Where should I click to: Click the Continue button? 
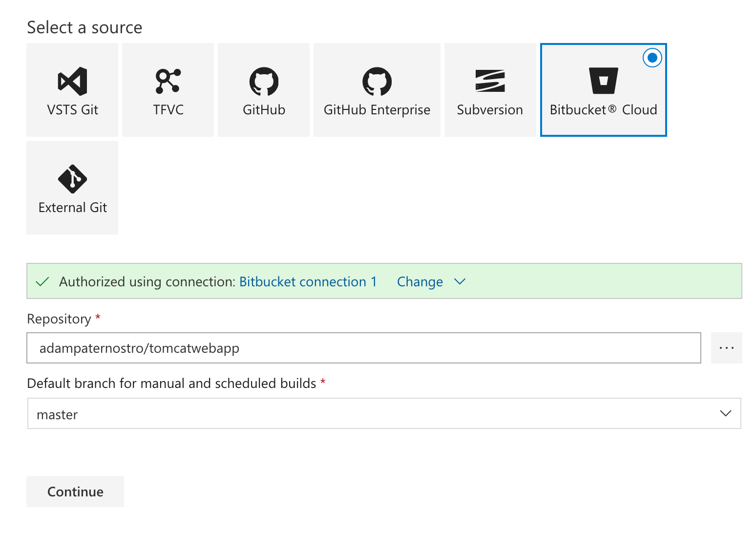(75, 492)
